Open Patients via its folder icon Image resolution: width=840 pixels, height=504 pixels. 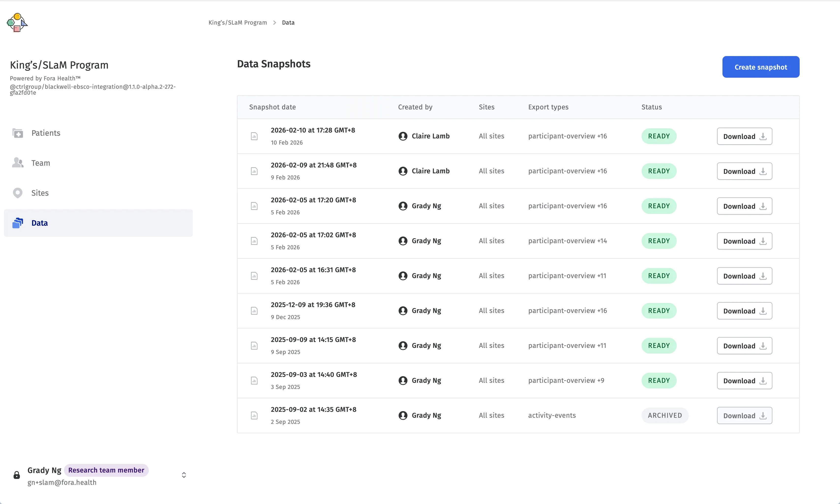(x=18, y=133)
